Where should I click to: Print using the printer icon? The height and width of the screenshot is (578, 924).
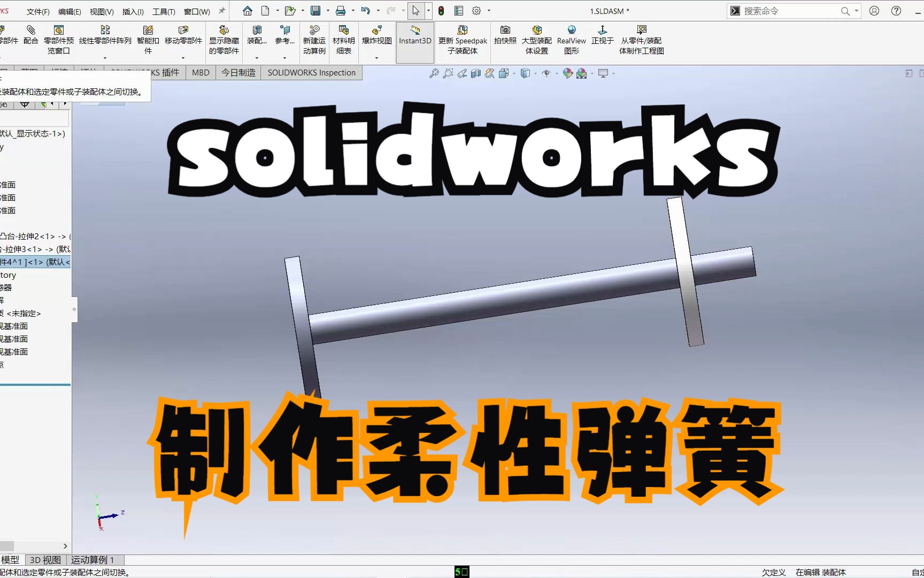pos(340,11)
